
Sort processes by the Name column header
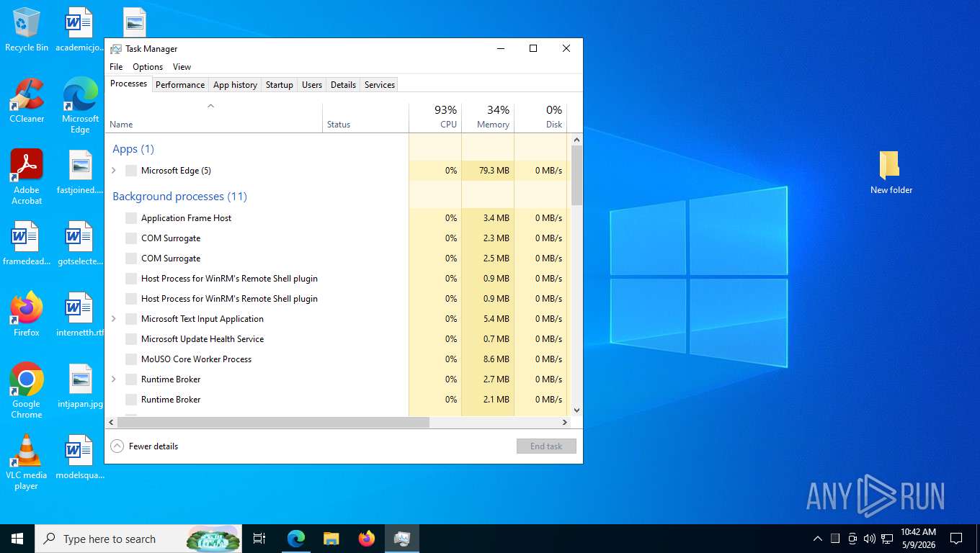(214, 118)
